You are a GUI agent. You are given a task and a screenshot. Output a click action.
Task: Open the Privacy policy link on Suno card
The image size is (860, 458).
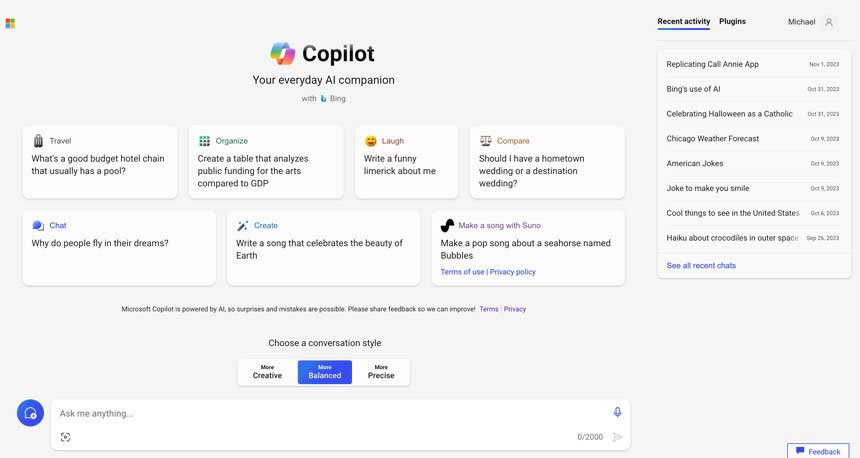[x=513, y=272]
